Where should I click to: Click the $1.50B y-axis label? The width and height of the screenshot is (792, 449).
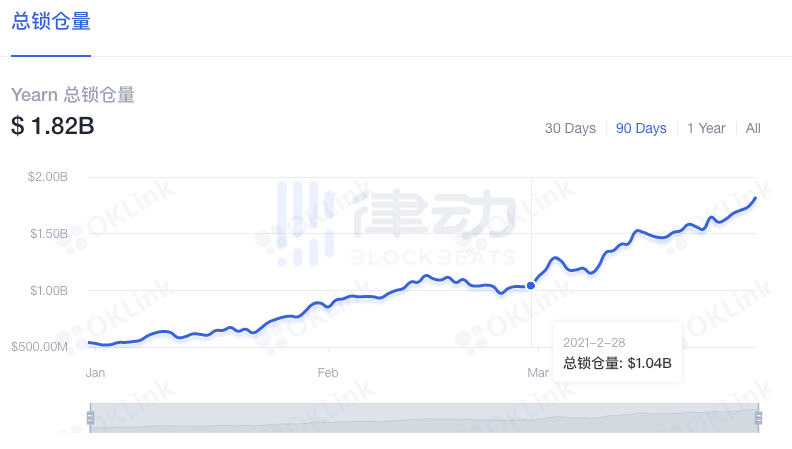coord(48,234)
